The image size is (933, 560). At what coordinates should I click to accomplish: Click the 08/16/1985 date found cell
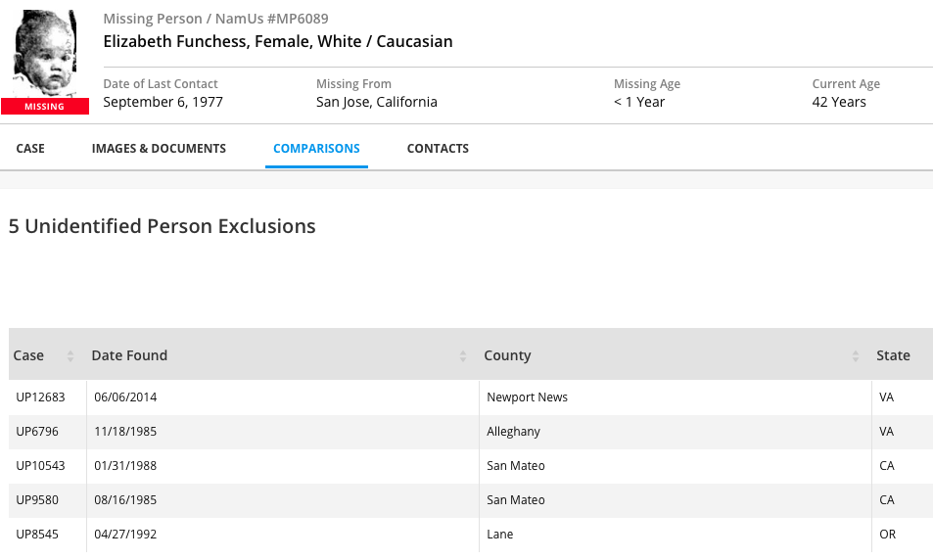125,500
